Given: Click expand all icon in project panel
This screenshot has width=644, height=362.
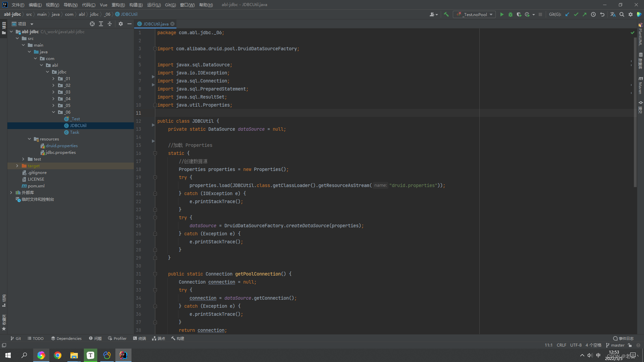Looking at the screenshot, I should 101,24.
